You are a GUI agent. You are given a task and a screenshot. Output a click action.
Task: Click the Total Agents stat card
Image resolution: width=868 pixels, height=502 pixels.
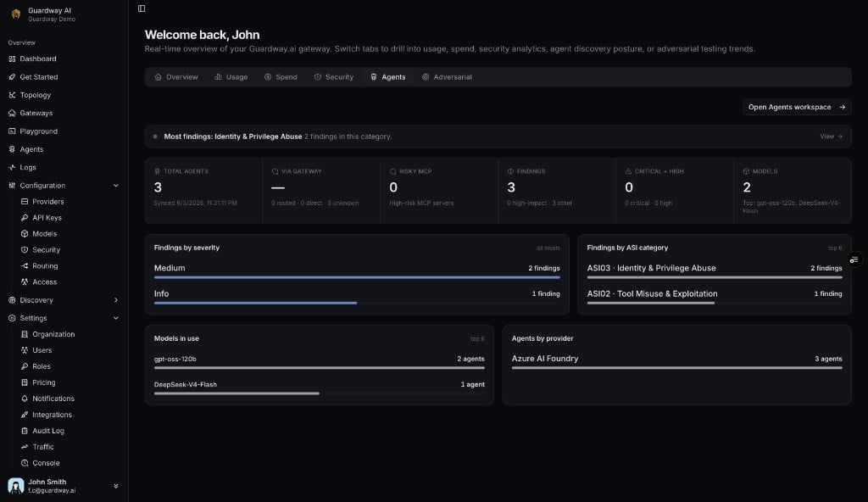point(203,191)
